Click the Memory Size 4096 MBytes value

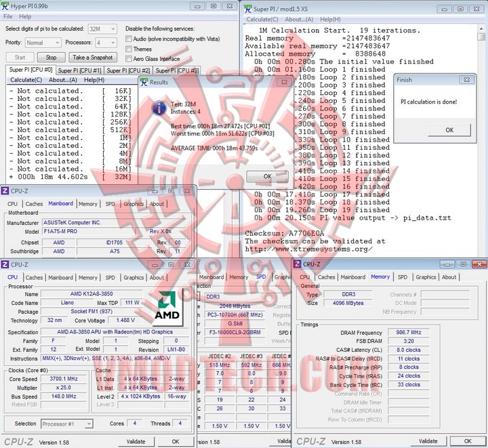click(348, 303)
